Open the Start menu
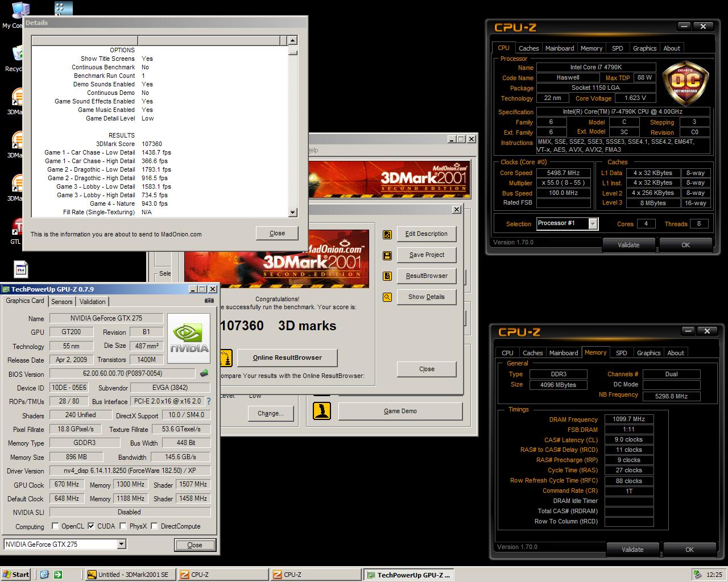Image resolution: width=728 pixels, height=582 pixels. [16, 574]
